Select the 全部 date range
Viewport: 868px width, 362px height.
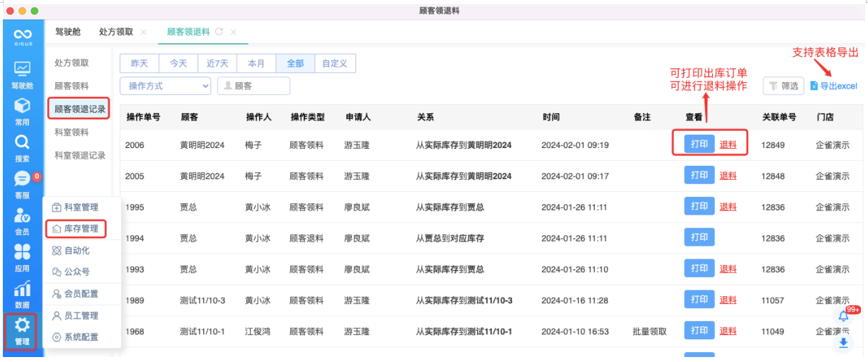coord(295,63)
